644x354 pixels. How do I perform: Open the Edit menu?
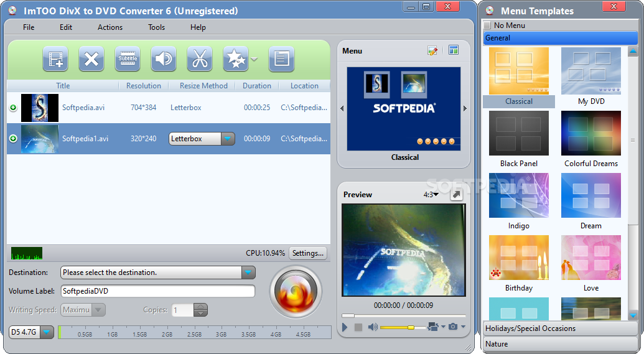point(66,27)
